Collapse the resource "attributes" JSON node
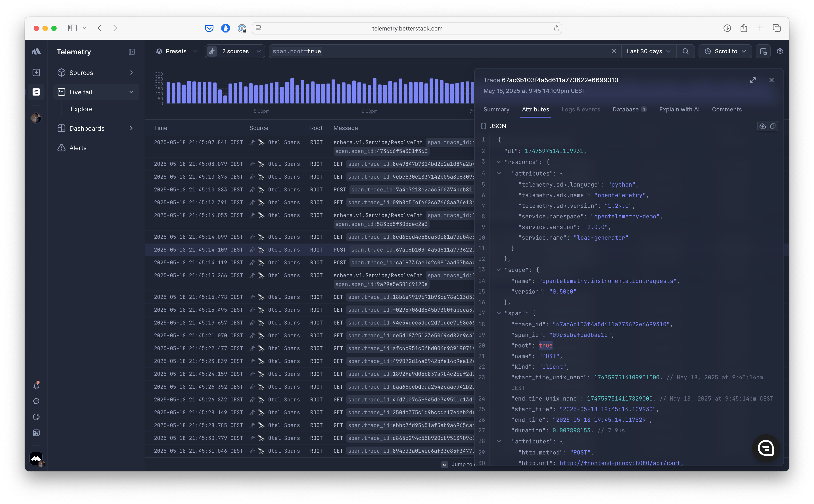This screenshot has height=504, width=814. [499, 173]
